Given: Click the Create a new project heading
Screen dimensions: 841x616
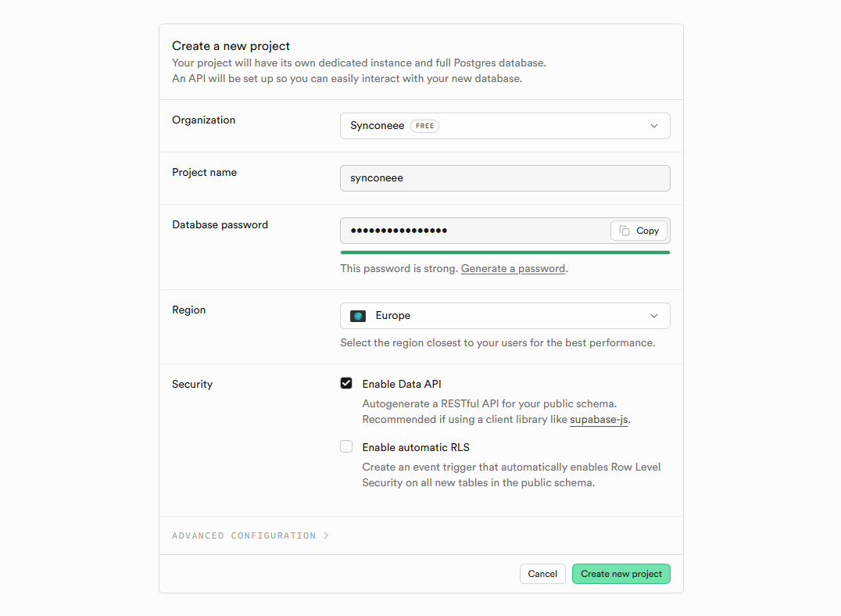Looking at the screenshot, I should tap(231, 45).
